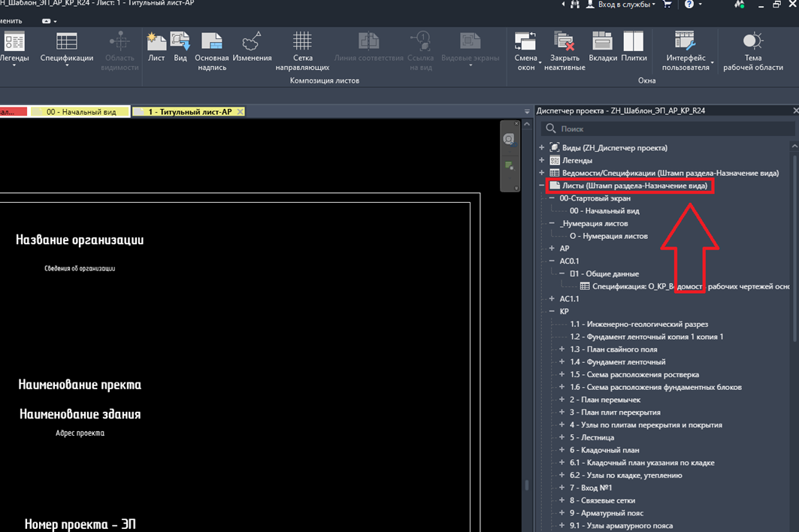This screenshot has height=532, width=799.
Task: Expand the АС1.1 sheet group
Action: [552, 298]
